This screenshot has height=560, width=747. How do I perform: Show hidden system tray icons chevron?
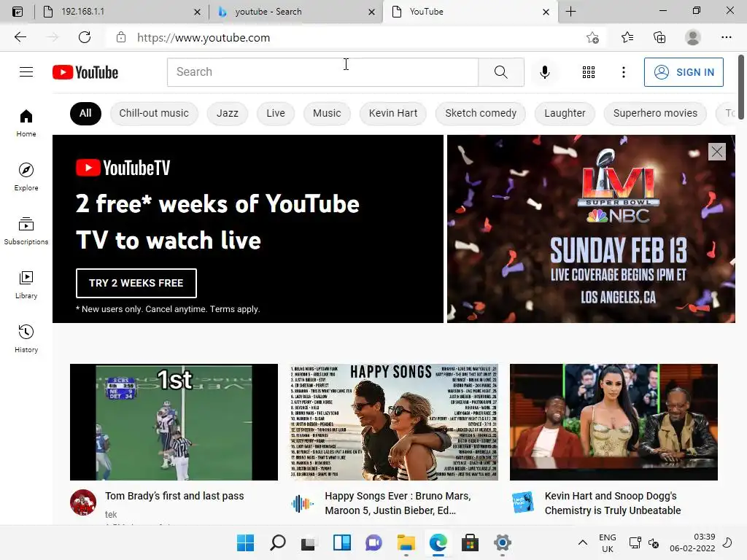582,542
